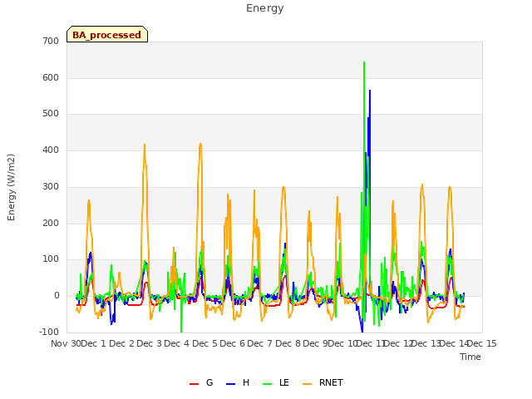Click the 600 y-axis label

pos(51,77)
